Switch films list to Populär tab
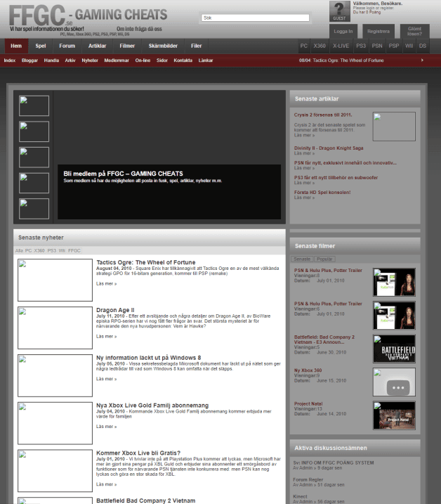The width and height of the screenshot is (441, 504). point(324,259)
